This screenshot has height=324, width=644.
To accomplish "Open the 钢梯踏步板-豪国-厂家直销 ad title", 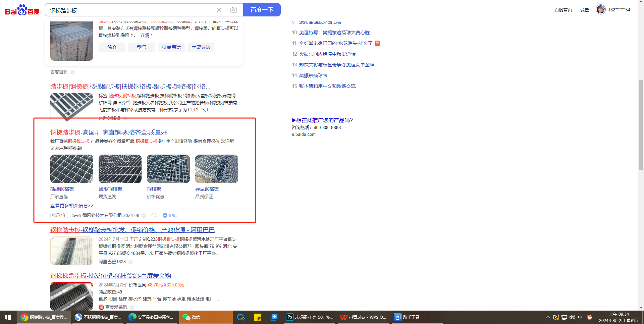I will 109,132.
